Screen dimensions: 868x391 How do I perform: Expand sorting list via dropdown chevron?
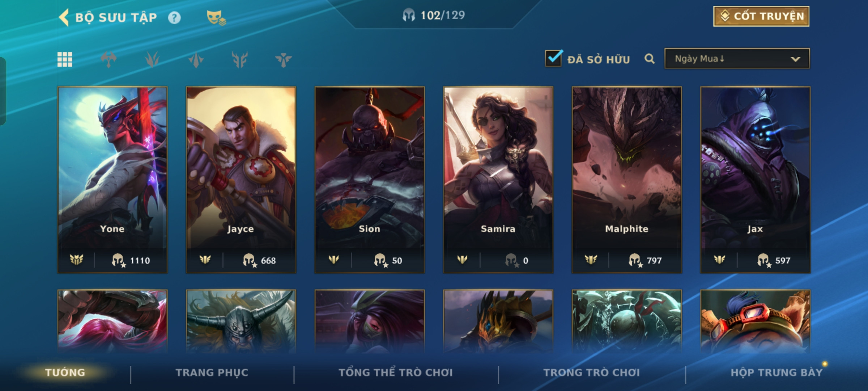pyautogui.click(x=795, y=59)
